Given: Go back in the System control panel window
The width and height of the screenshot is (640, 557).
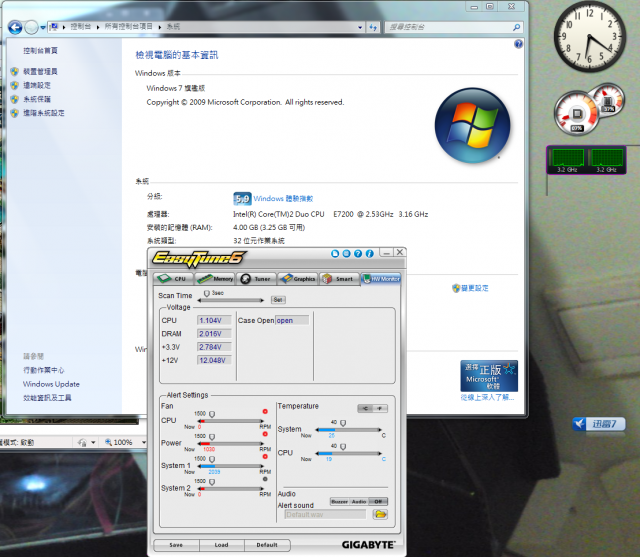Looking at the screenshot, I should point(15,27).
